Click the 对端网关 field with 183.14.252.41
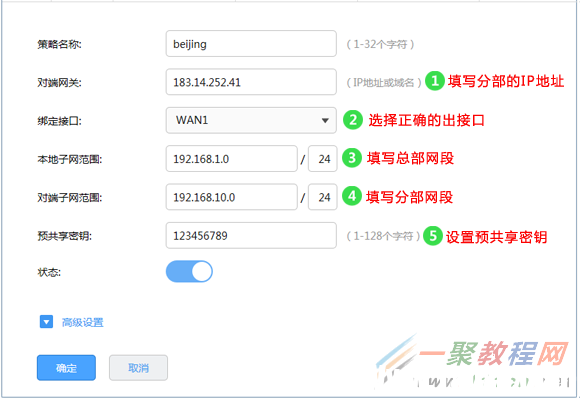 tap(251, 82)
